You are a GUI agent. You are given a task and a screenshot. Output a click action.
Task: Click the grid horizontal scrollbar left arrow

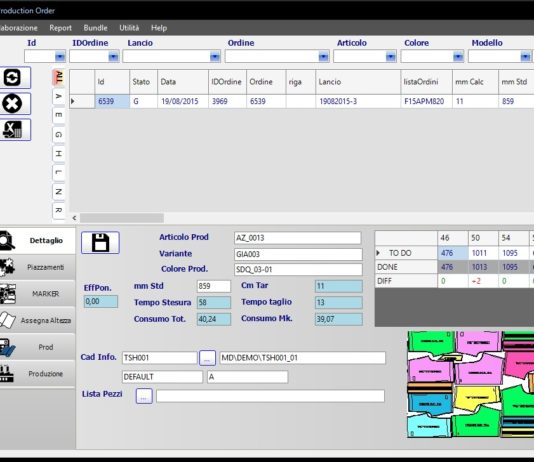(x=74, y=218)
